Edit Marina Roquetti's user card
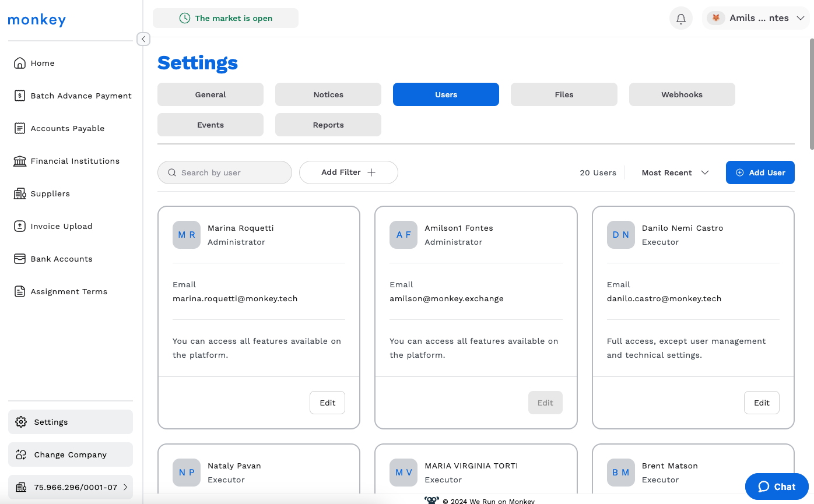This screenshot has width=814, height=504. coord(327,403)
